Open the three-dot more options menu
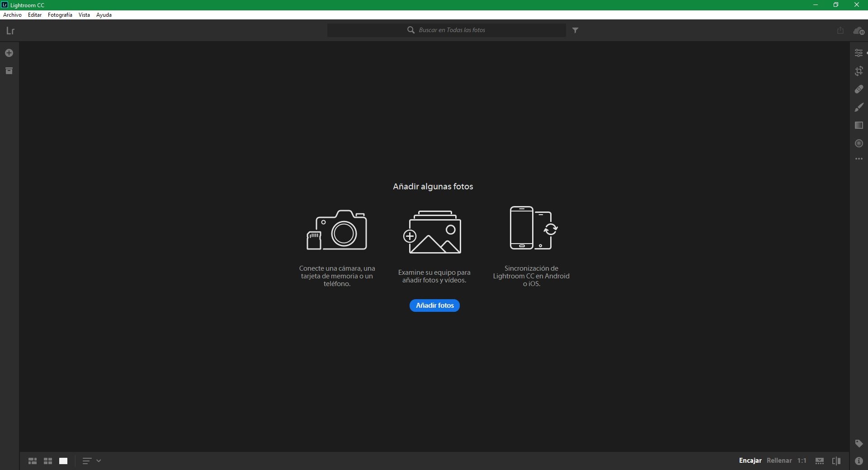Image resolution: width=868 pixels, height=470 pixels. click(x=859, y=159)
